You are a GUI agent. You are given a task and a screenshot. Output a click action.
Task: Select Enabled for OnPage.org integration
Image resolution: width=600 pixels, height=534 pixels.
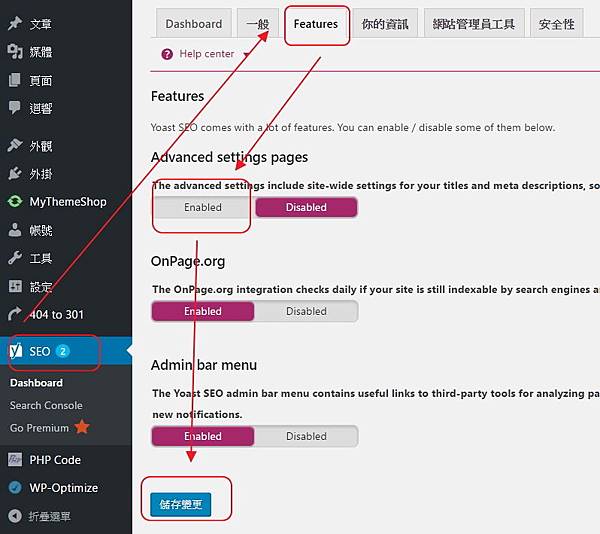coord(202,311)
